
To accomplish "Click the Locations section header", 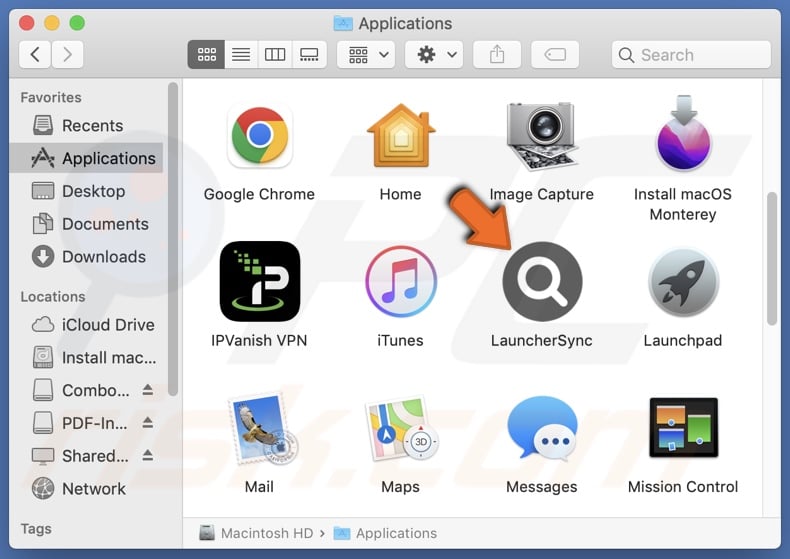I will (x=53, y=297).
